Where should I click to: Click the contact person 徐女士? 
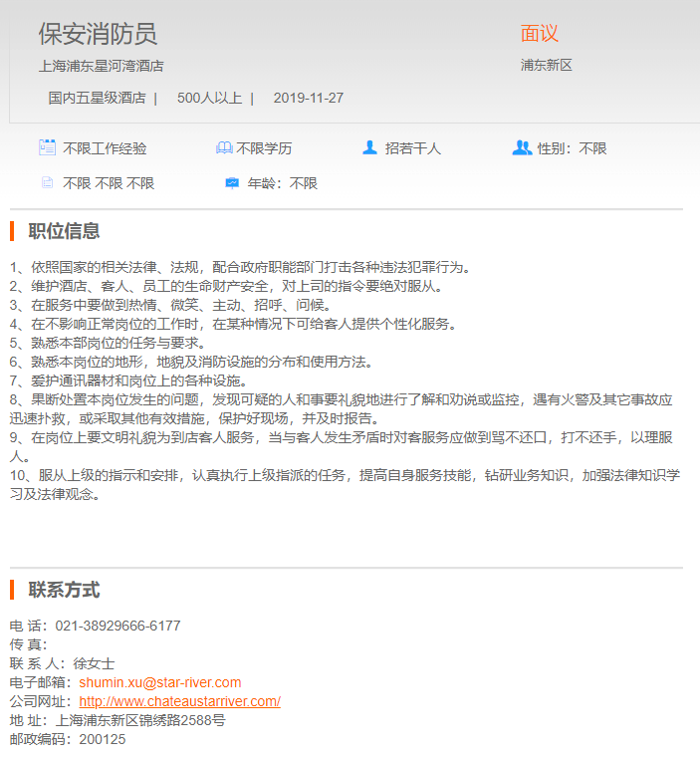pyautogui.click(x=94, y=663)
